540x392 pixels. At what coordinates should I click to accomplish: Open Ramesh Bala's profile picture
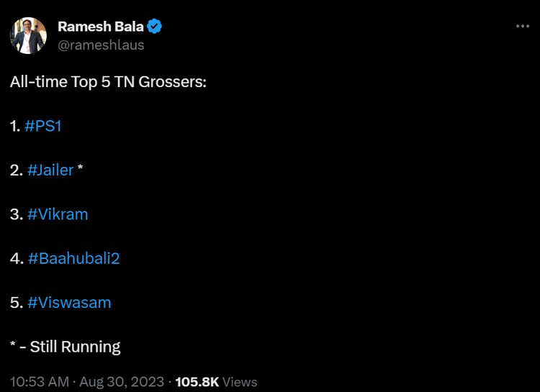[x=28, y=35]
